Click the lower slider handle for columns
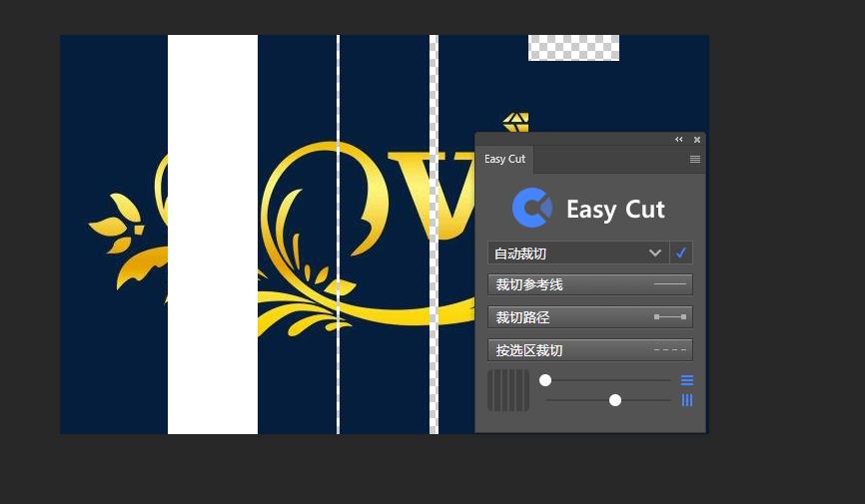865x504 pixels. click(615, 400)
